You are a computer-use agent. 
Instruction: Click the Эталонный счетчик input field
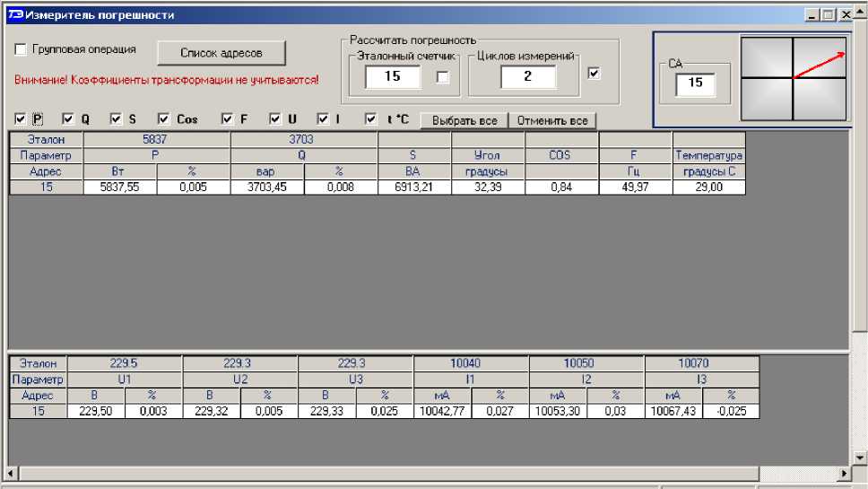coord(393,76)
